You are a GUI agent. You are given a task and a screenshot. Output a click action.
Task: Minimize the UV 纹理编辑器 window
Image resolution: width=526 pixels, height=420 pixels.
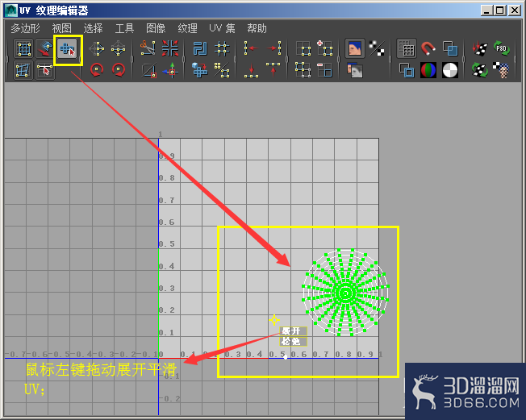(x=486, y=10)
